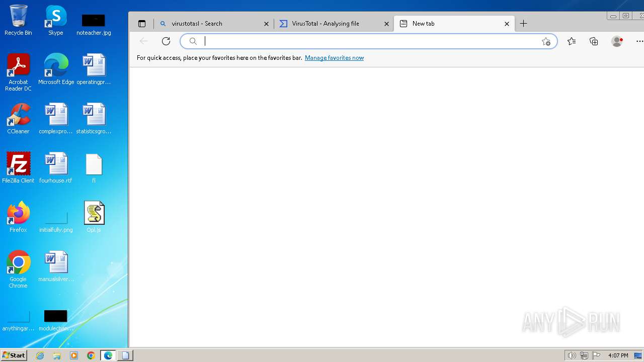Refresh the current Edge page
This screenshot has height=362, width=644.
(x=166, y=41)
